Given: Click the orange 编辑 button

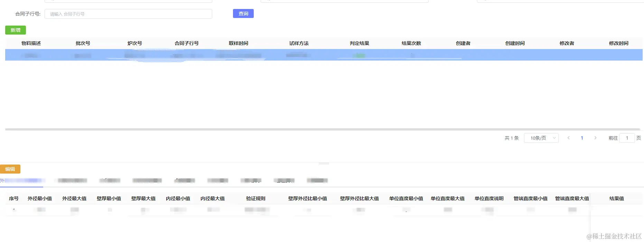Looking at the screenshot, I should (x=10, y=169).
